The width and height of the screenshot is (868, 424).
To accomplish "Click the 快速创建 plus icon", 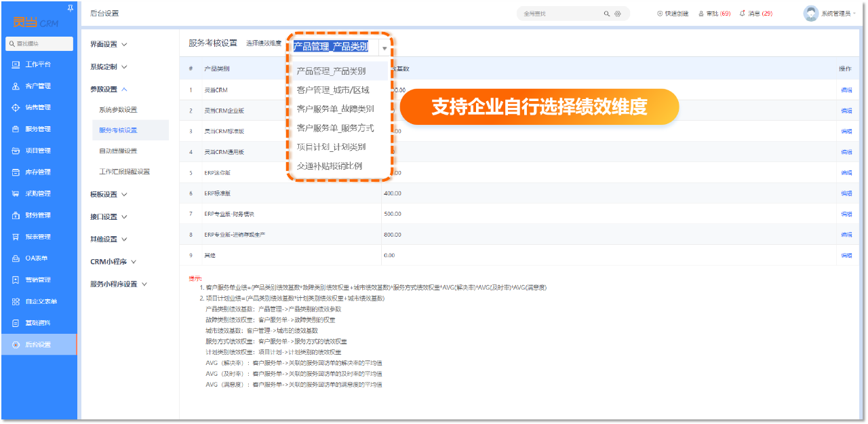I will [x=660, y=14].
